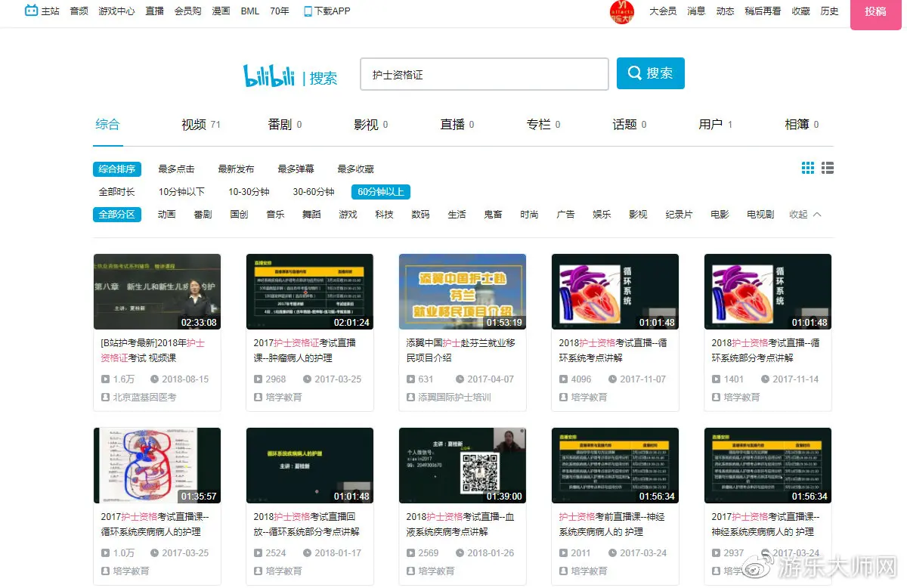This screenshot has width=907, height=588.
Task: Switch to the 话题 tab
Action: (x=630, y=125)
